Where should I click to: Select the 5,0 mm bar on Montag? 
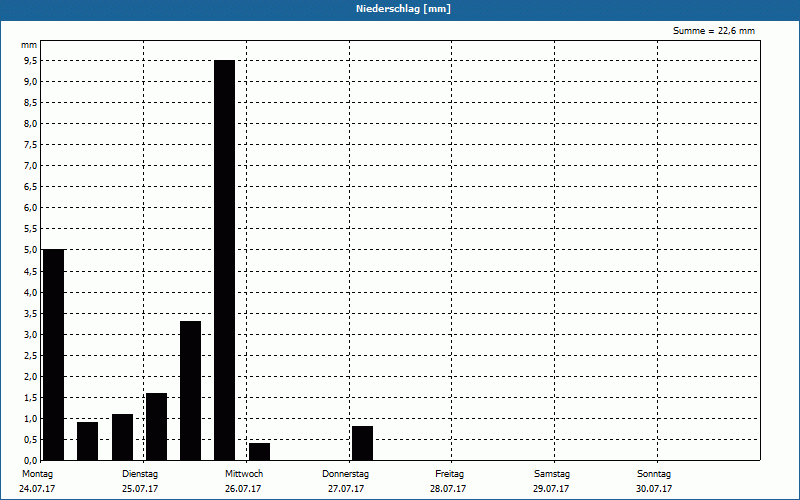(54, 355)
